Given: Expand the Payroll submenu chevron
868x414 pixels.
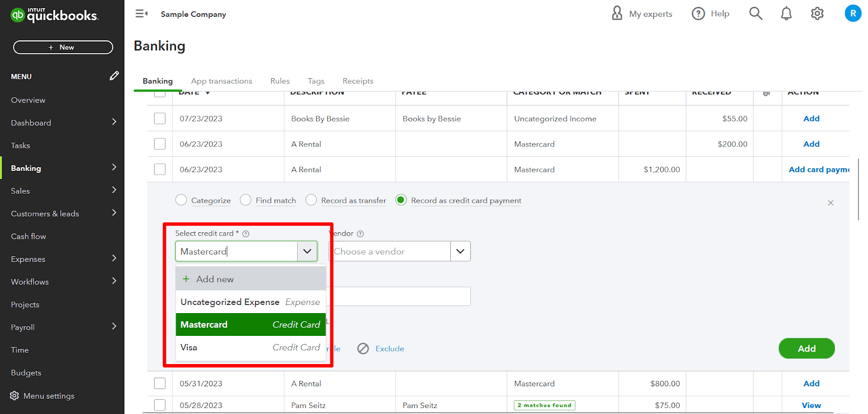Looking at the screenshot, I should [x=114, y=327].
